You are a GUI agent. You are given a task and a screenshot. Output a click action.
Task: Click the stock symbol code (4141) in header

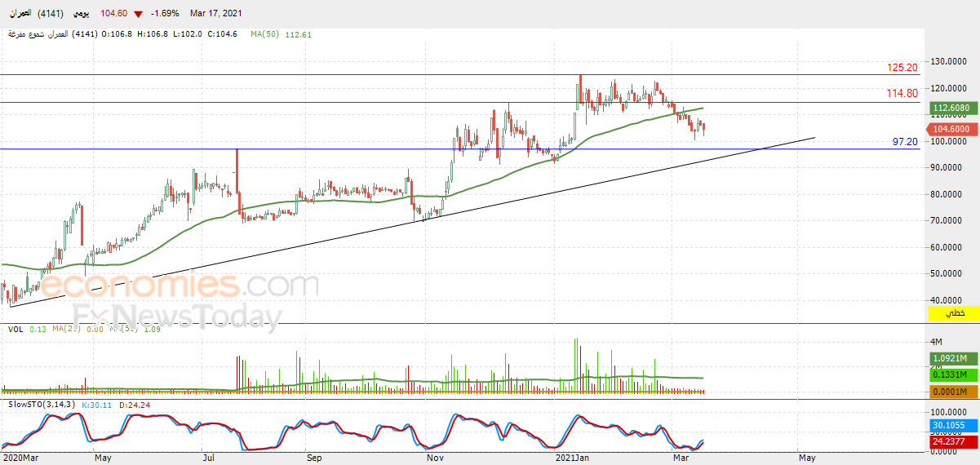pos(51,14)
